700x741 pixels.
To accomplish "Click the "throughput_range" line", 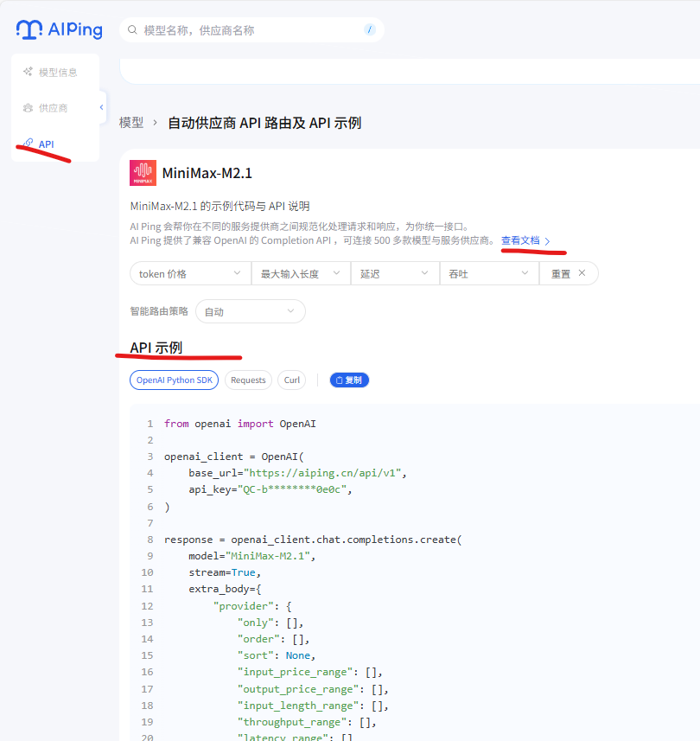I will point(307,722).
